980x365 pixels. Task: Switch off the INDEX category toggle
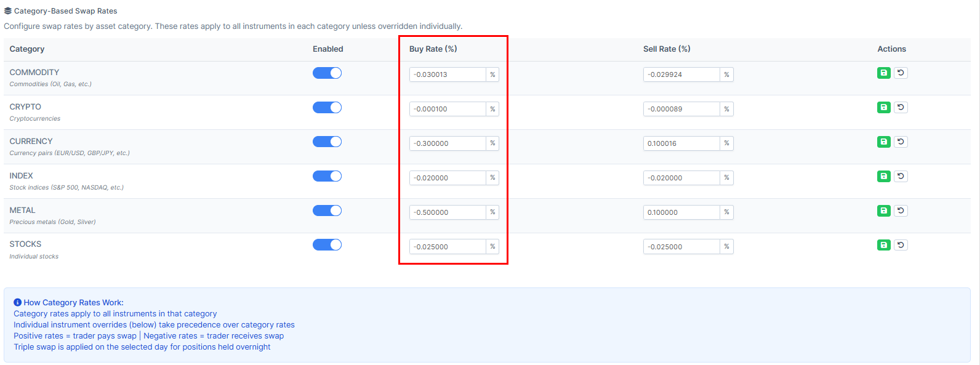coord(327,177)
